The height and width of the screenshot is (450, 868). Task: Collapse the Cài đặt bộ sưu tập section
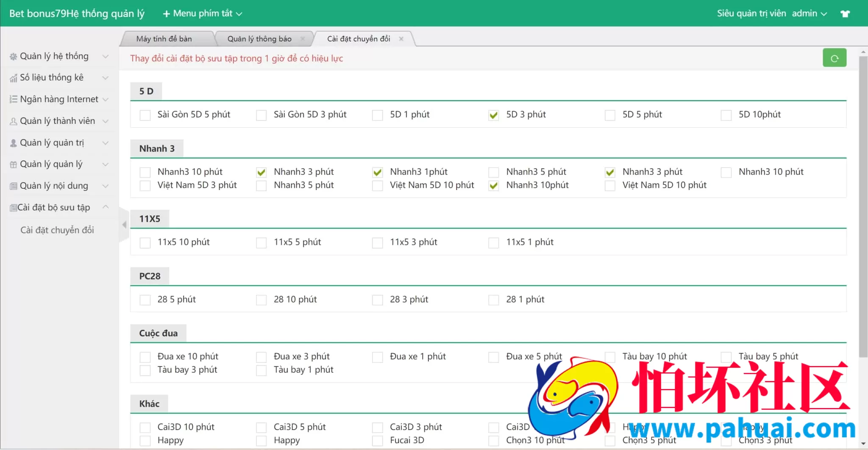pos(106,207)
